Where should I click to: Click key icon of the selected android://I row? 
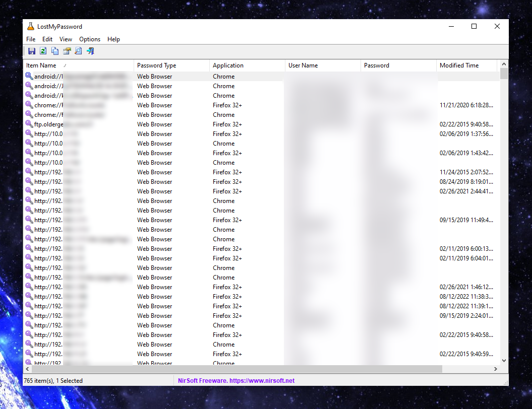click(x=29, y=76)
